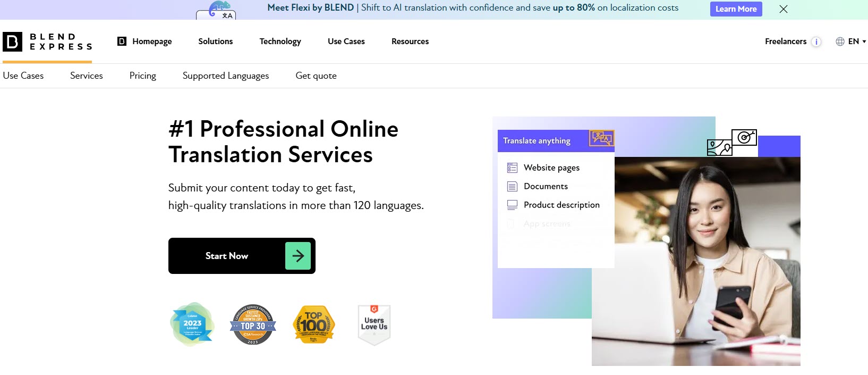Viewport: 868px width, 375px height.
Task: Open the Solutions menu
Action: click(x=215, y=41)
